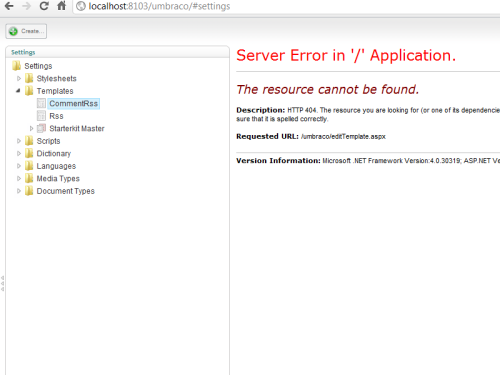The height and width of the screenshot is (375, 500).
Task: Expand the Document Types tree node
Action: click(19, 191)
